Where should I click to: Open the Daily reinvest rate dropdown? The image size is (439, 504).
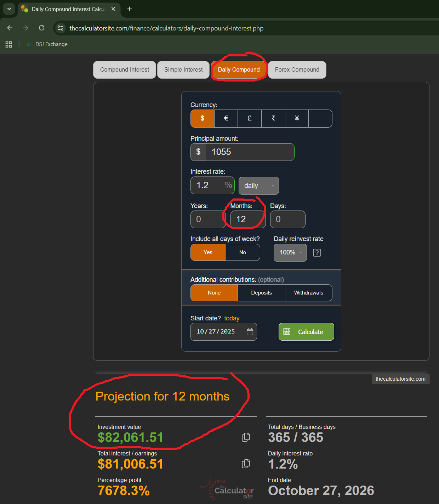pyautogui.click(x=290, y=252)
